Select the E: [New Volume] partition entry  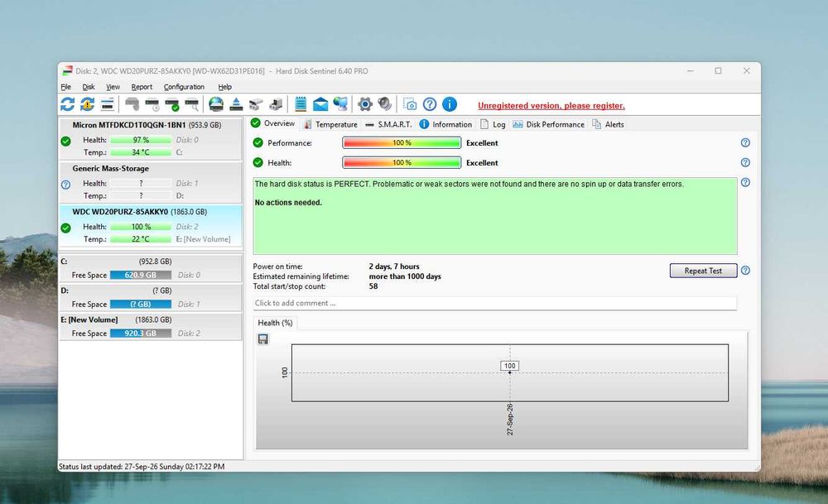151,326
